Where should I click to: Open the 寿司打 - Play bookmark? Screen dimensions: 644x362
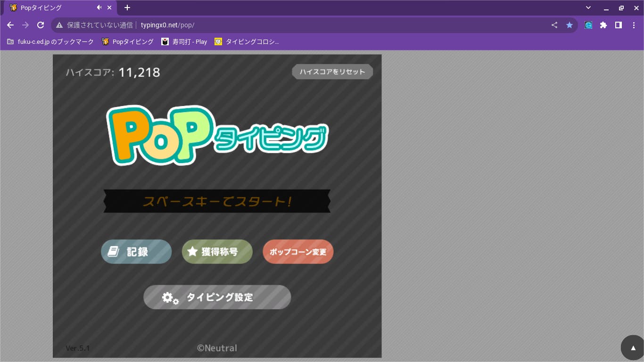click(184, 41)
